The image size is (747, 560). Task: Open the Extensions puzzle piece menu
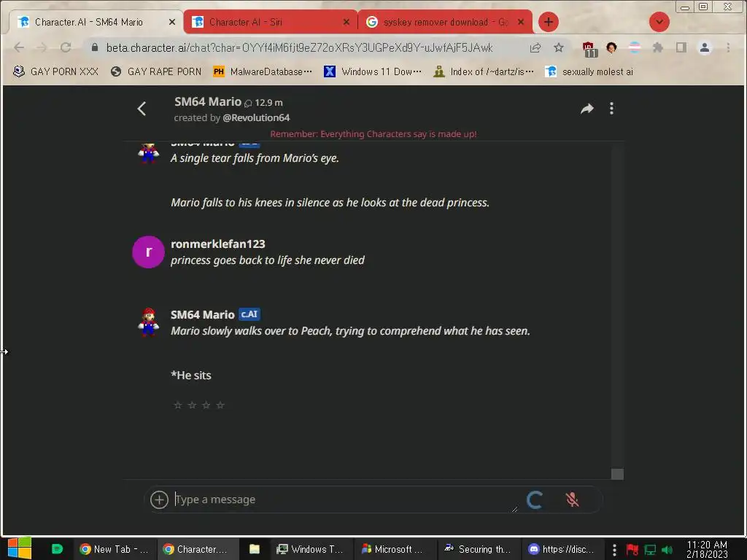pyautogui.click(x=658, y=47)
